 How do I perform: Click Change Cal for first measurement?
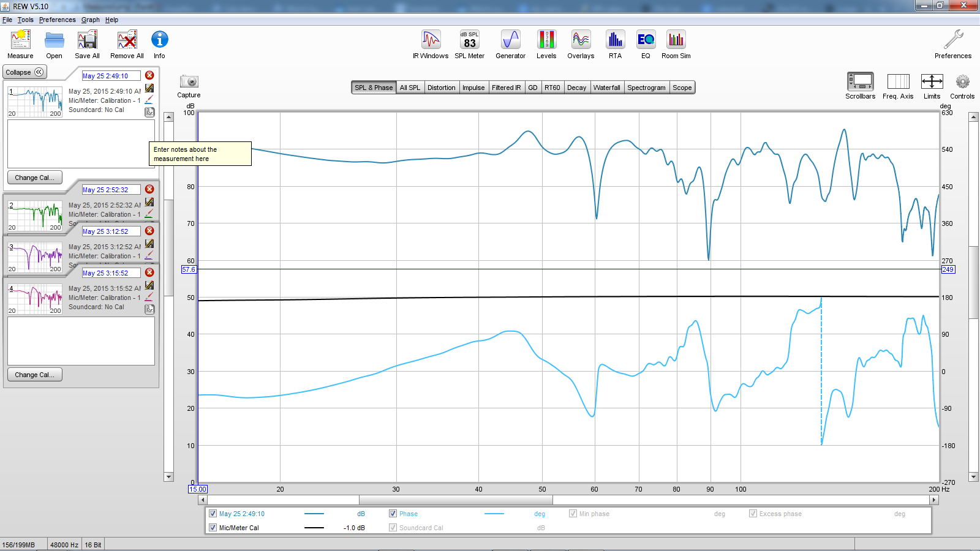point(35,178)
